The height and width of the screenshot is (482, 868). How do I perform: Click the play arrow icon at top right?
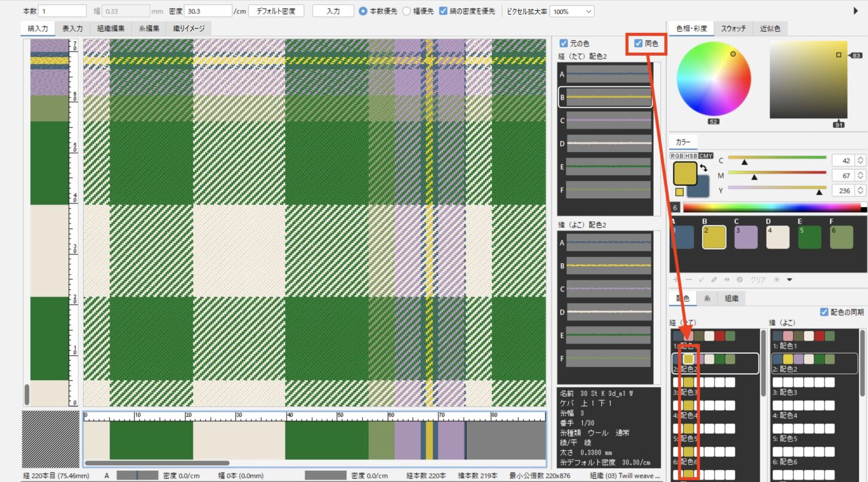pyautogui.click(x=855, y=11)
